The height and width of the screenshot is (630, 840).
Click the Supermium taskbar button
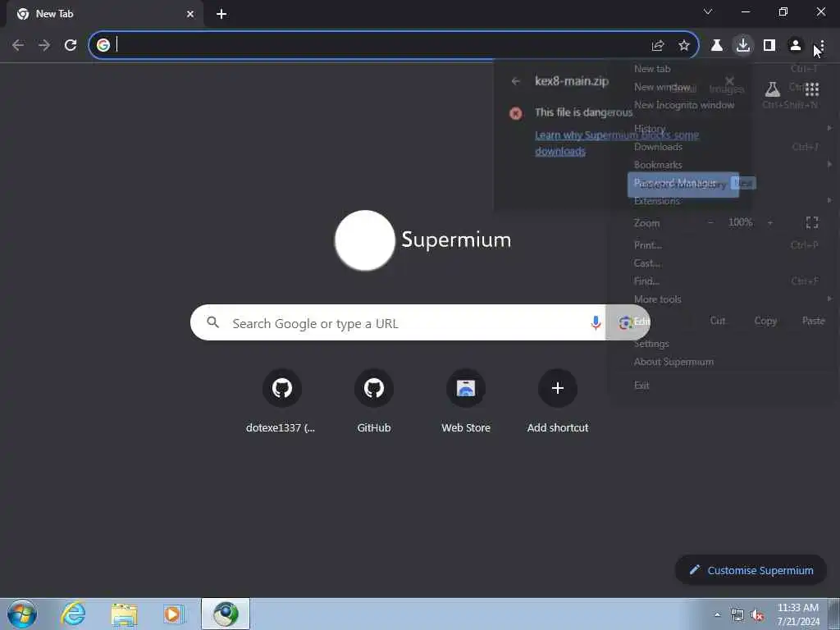point(226,614)
